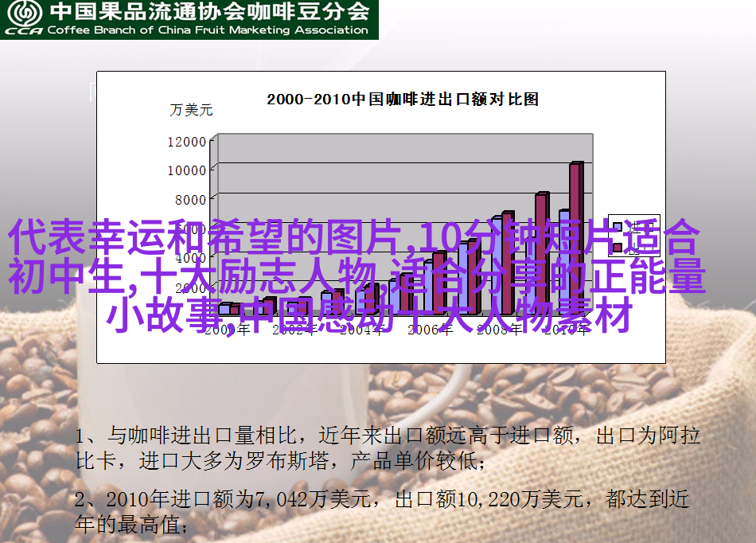Click the second bullet about 2010年进口额
The image size is (756, 543).
point(382,512)
